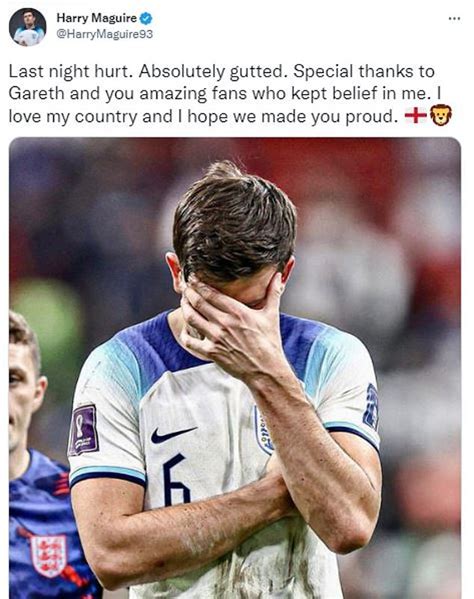The width and height of the screenshot is (474, 599).
Task: Visit the @HarryMaguire93 handle link
Action: tap(104, 34)
